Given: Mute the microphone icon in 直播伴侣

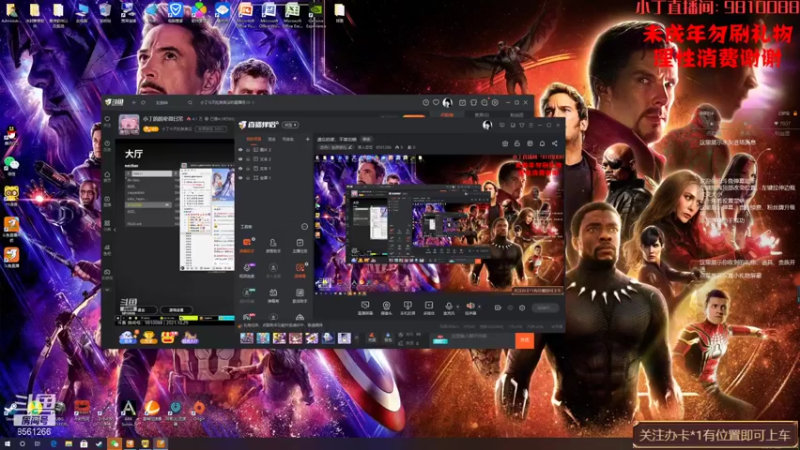Looking at the screenshot, I should click(x=448, y=307).
